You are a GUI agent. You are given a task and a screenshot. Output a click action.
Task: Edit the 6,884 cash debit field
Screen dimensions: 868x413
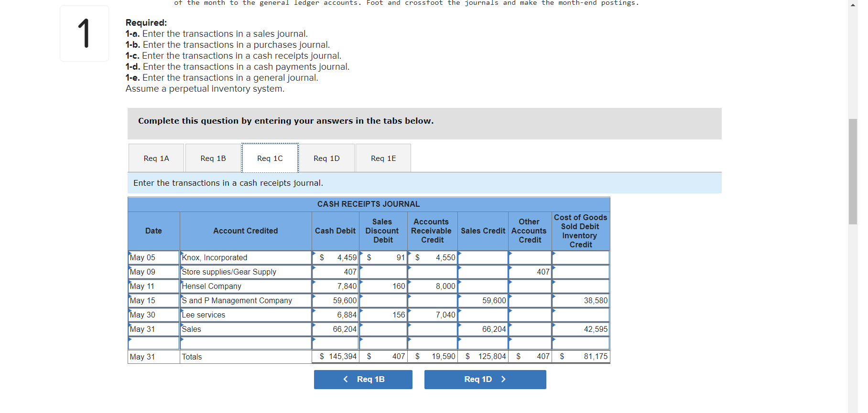pyautogui.click(x=336, y=315)
